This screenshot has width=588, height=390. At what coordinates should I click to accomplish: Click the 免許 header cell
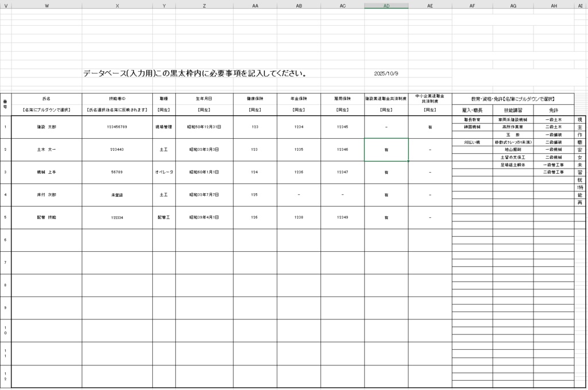coord(553,111)
